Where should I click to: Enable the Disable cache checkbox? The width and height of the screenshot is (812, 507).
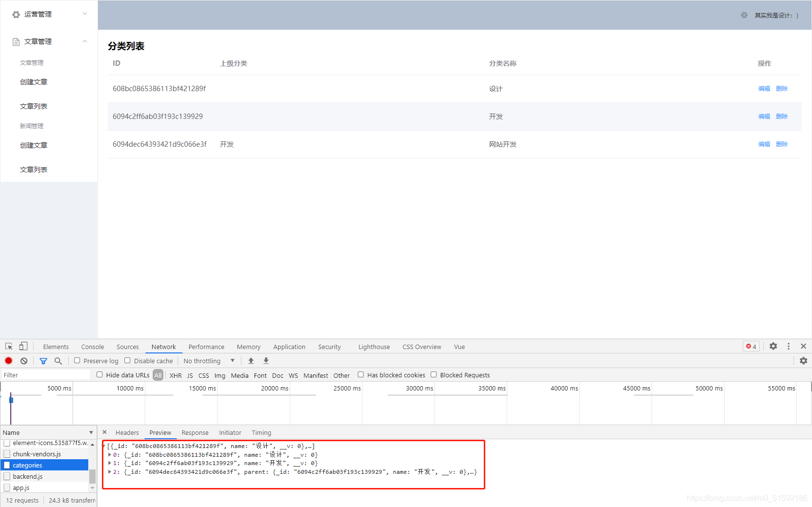tap(127, 361)
